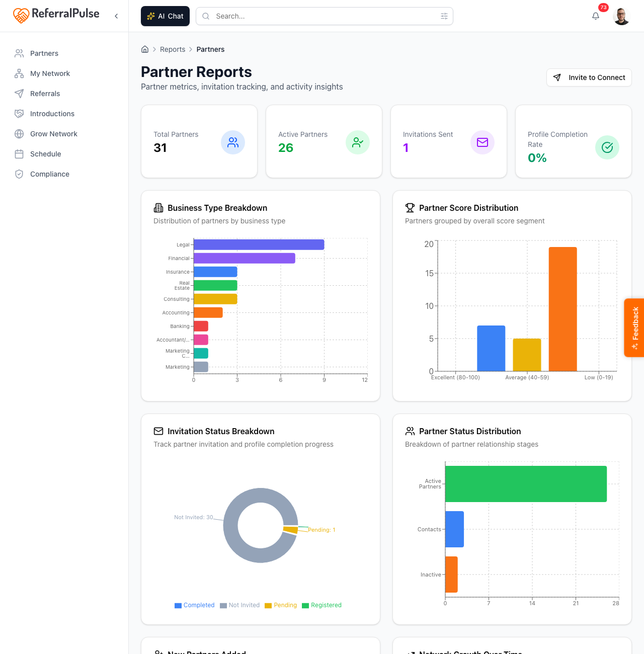Open the Feedback side tab
Viewport: 644px width, 654px height.
click(634, 328)
